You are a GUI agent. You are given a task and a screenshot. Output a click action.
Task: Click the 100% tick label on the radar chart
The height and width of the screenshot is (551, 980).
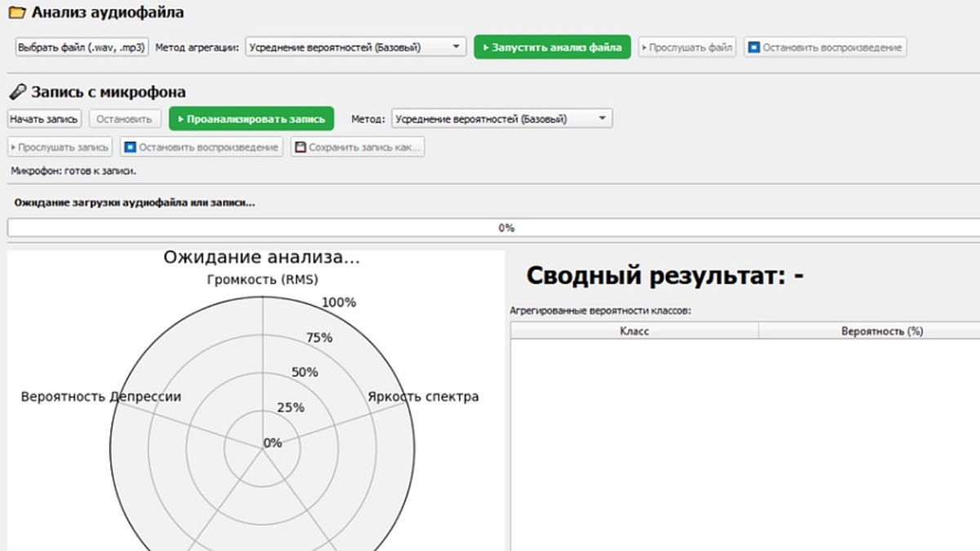pos(339,303)
